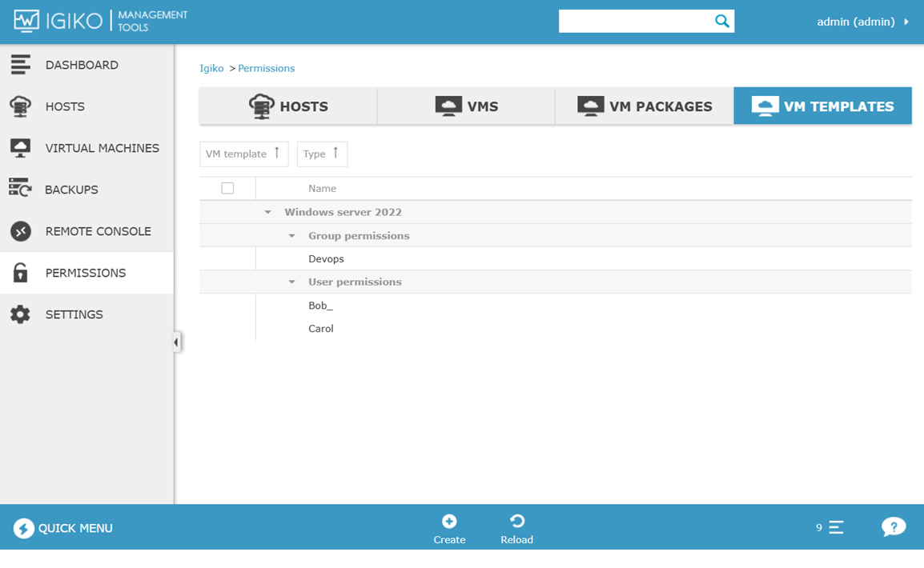Collapse the Group permissions section

point(292,236)
